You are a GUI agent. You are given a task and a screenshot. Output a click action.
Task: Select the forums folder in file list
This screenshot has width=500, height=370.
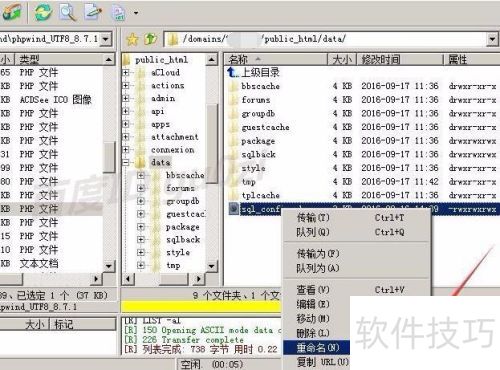pyautogui.click(x=256, y=100)
